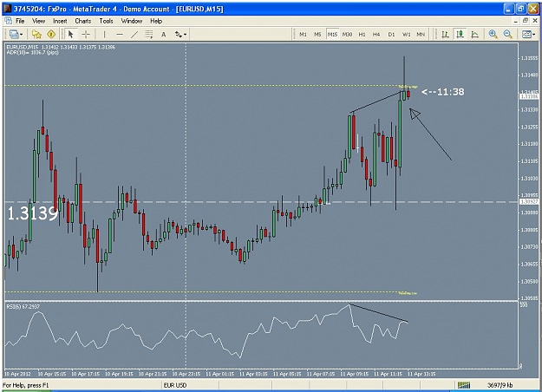This screenshot has width=542, height=392.
Task: Click 'EUR USD' in the status bar
Action: click(x=175, y=385)
